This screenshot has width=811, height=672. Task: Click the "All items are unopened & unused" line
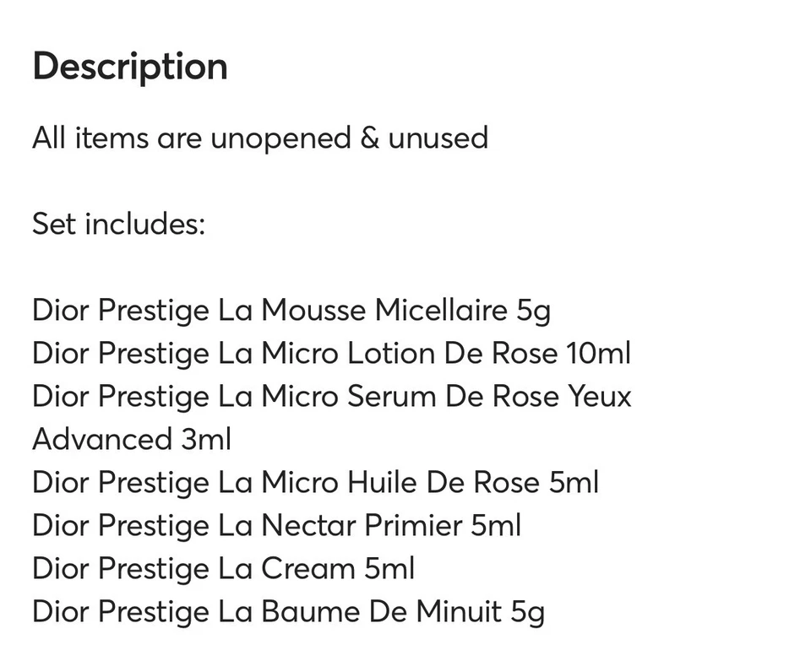tap(260, 137)
